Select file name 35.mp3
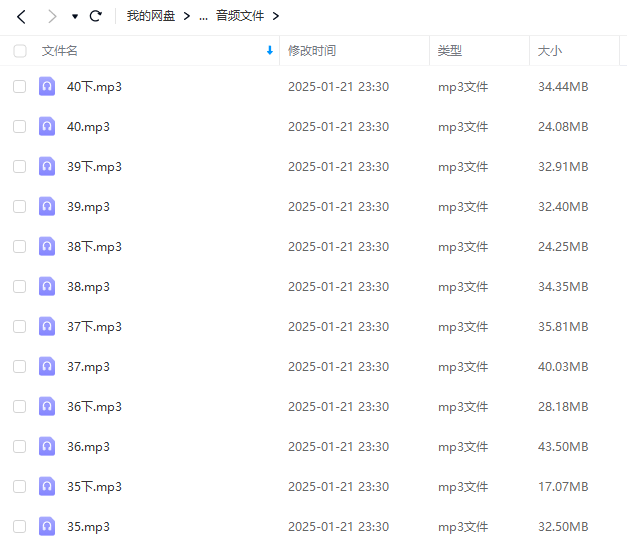 click(88, 527)
